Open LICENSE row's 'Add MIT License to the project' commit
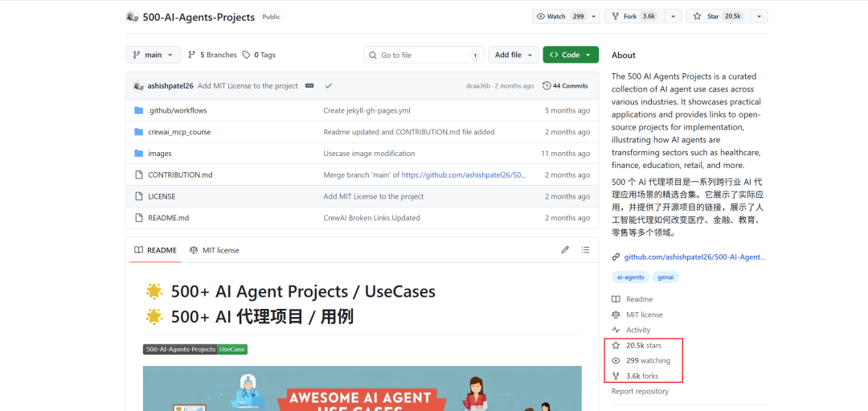This screenshot has height=411, width=868. (374, 196)
